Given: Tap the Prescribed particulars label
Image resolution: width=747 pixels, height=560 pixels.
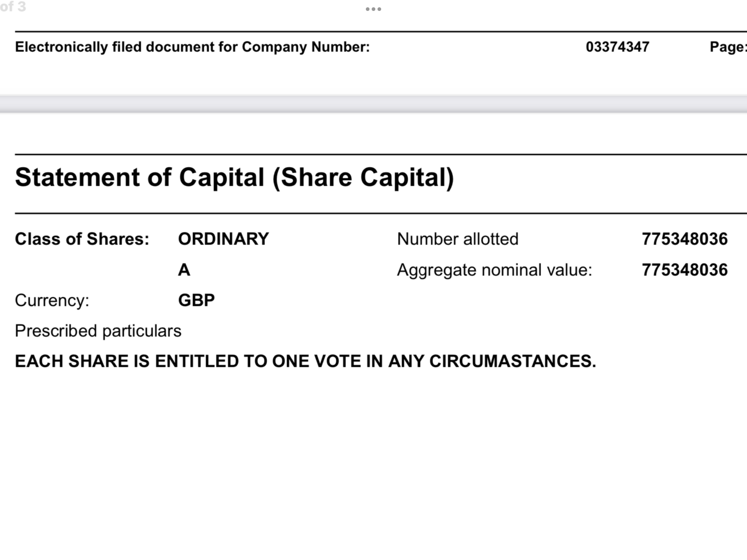Looking at the screenshot, I should (x=98, y=331).
